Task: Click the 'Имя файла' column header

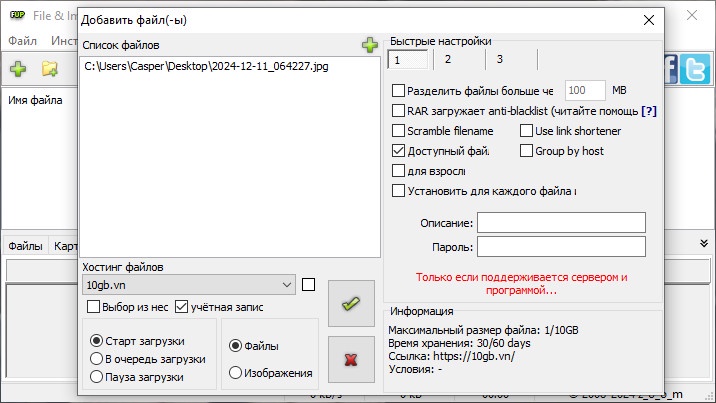Action: pyautogui.click(x=35, y=100)
